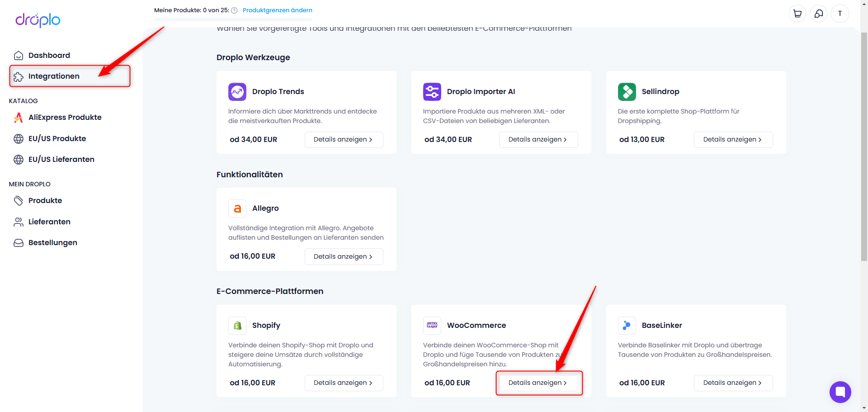The image size is (868, 412).
Task: Click the scrollbar down arrow
Action: click(864, 408)
